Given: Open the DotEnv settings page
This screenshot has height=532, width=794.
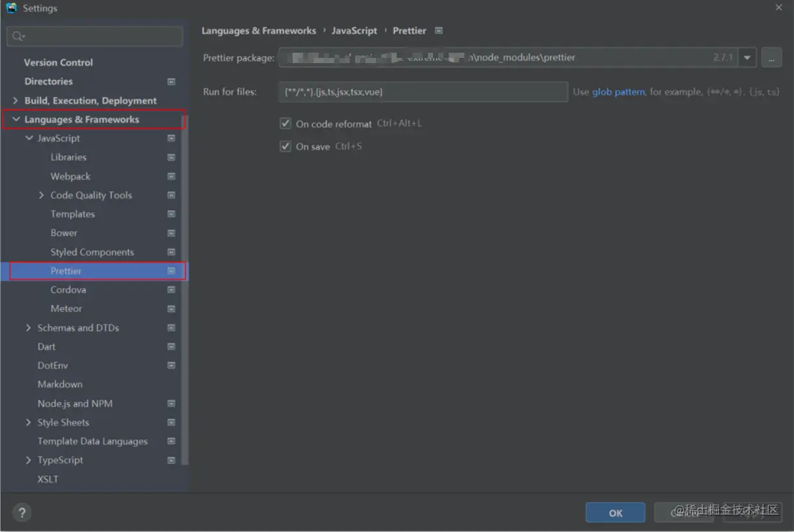Looking at the screenshot, I should coord(53,366).
